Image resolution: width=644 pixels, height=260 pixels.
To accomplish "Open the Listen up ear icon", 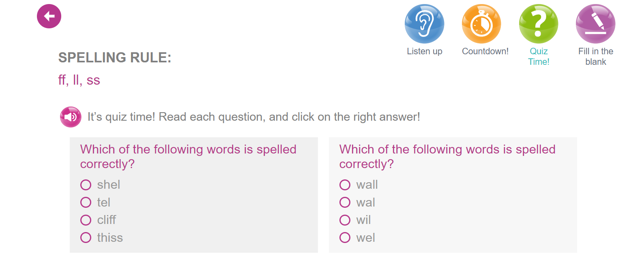I will (424, 24).
